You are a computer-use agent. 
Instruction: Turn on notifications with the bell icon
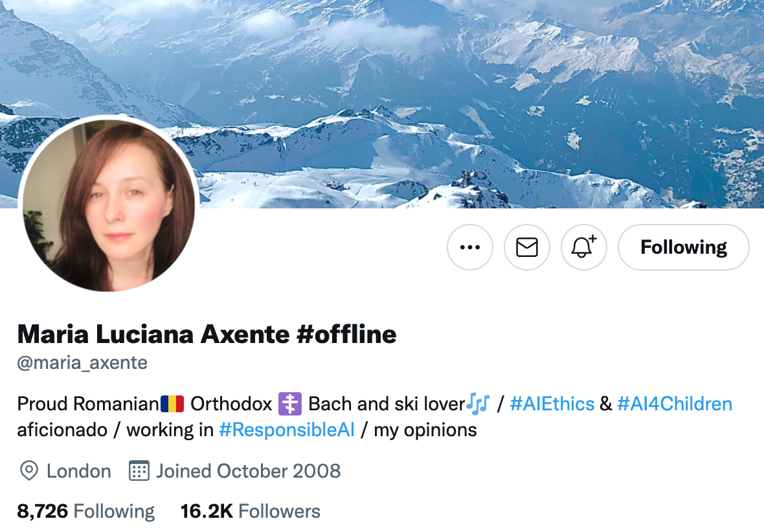click(x=583, y=247)
